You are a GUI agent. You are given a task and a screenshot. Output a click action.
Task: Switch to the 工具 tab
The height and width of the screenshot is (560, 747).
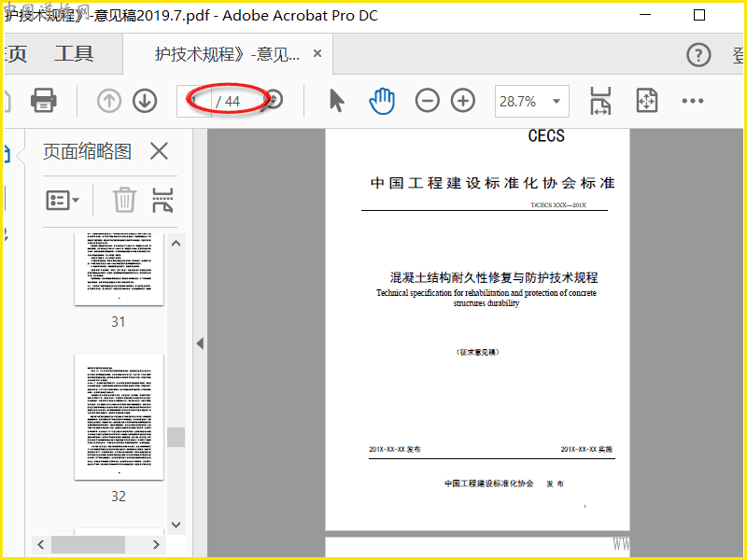point(74,53)
